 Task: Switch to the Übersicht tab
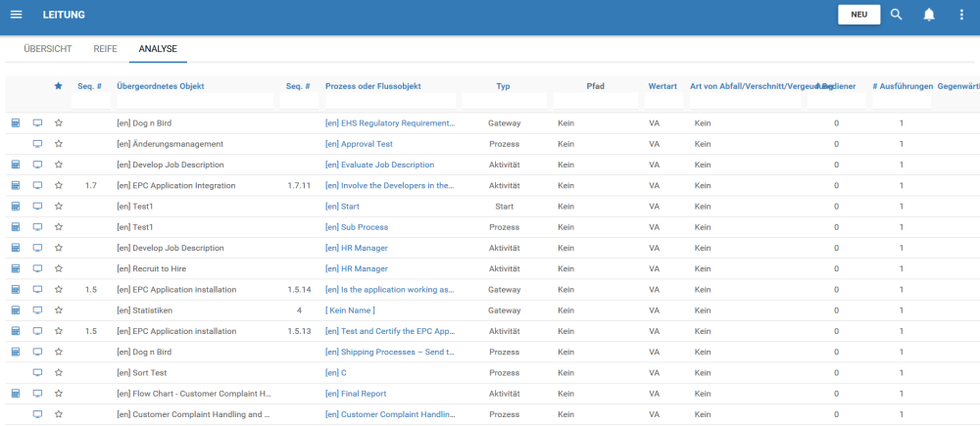(48, 48)
